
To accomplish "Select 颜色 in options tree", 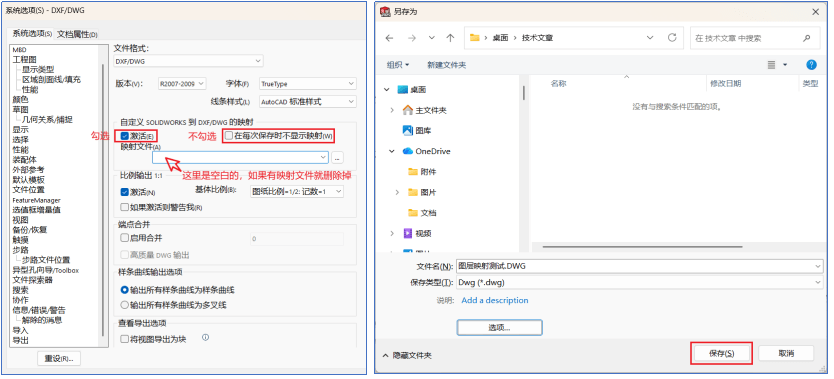I will 20,99.
